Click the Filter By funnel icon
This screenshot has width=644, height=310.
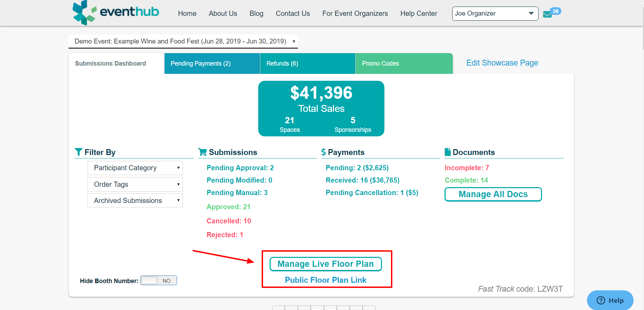[78, 152]
